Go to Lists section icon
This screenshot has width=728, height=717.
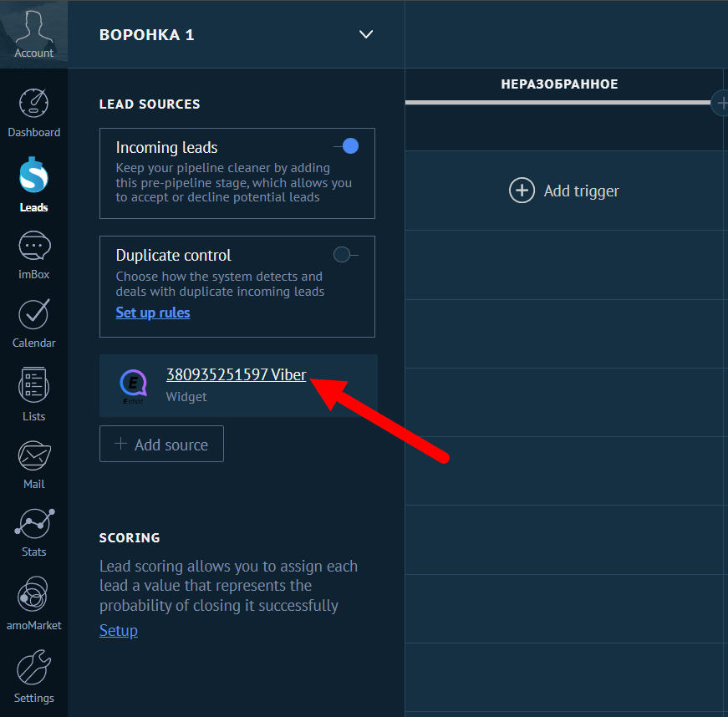[33, 384]
